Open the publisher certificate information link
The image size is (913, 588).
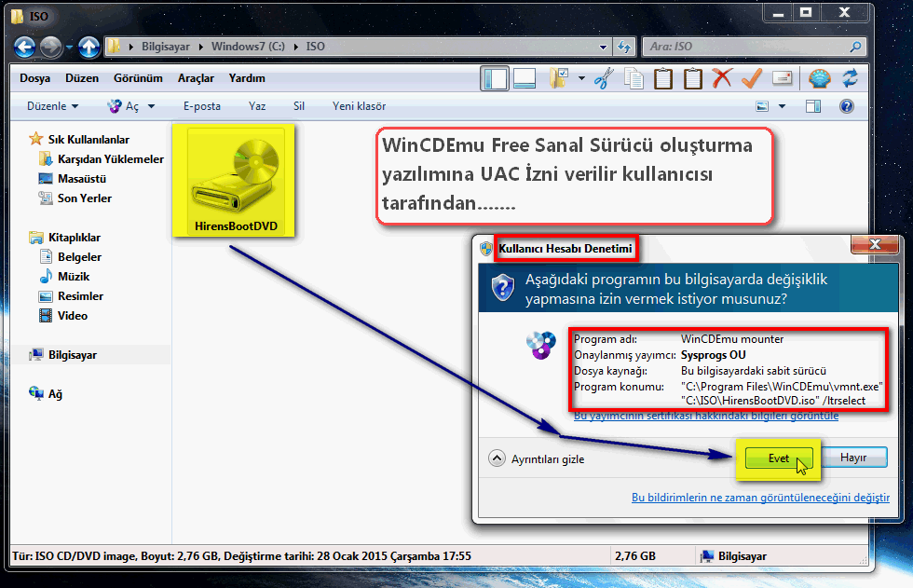coord(706,416)
